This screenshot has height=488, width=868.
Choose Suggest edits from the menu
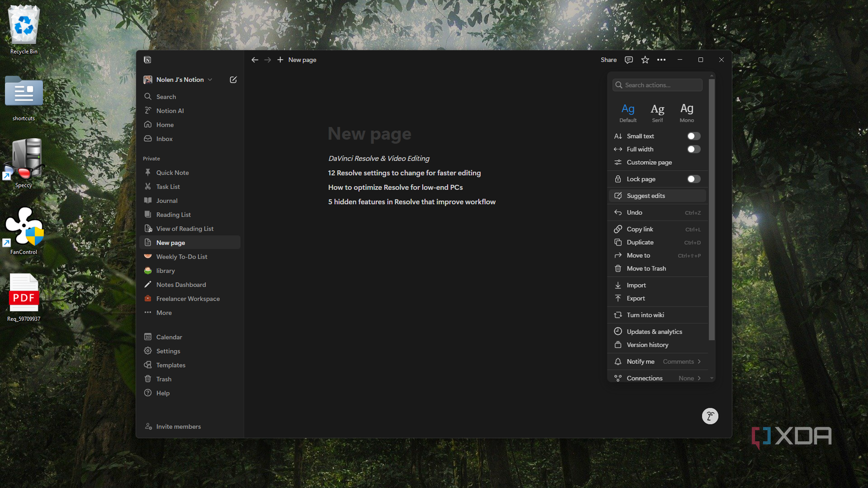(659, 195)
